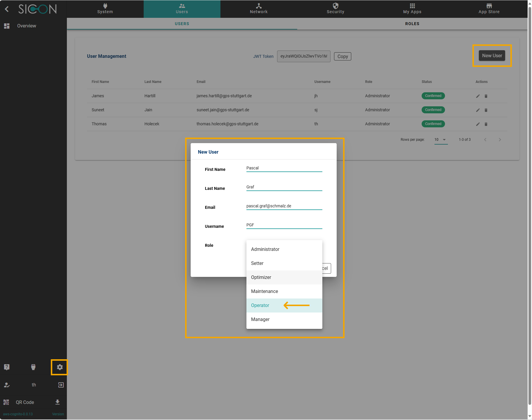Click the user verification icon near 'th'
The height and width of the screenshot is (420, 532).
point(6,385)
